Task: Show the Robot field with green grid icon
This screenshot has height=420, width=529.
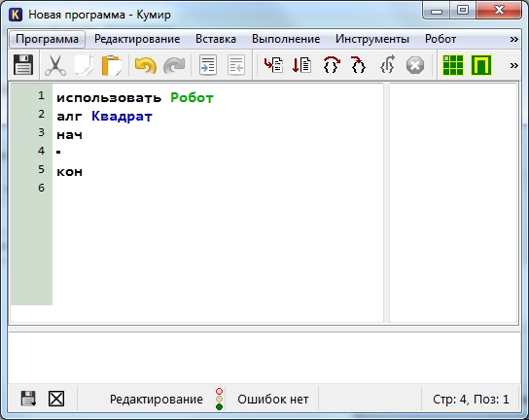Action: click(x=453, y=65)
